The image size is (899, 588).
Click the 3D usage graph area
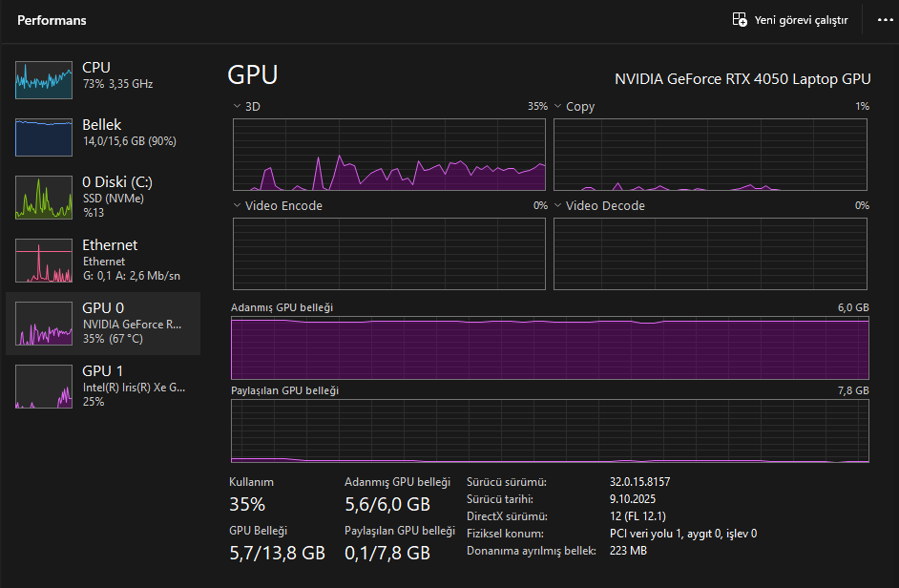pyautogui.click(x=389, y=155)
